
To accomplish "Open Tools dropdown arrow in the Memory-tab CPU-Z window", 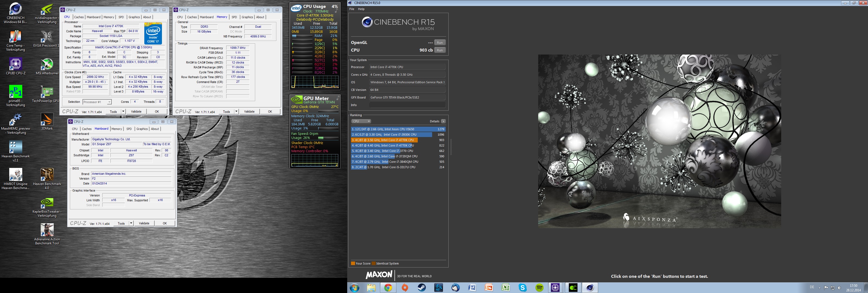I will [236, 111].
